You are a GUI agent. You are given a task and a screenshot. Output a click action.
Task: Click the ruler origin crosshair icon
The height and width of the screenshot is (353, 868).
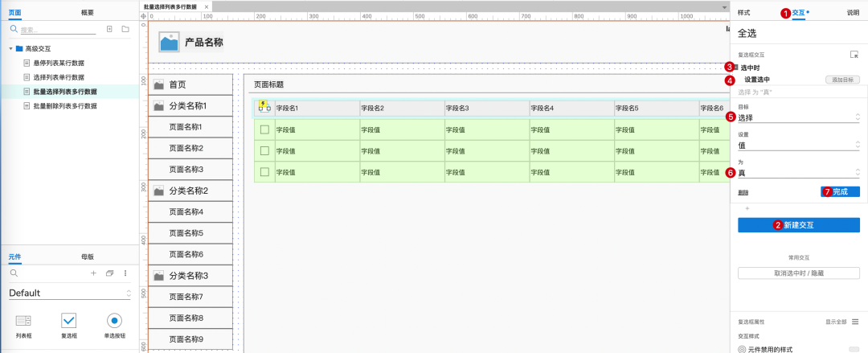tap(143, 16)
